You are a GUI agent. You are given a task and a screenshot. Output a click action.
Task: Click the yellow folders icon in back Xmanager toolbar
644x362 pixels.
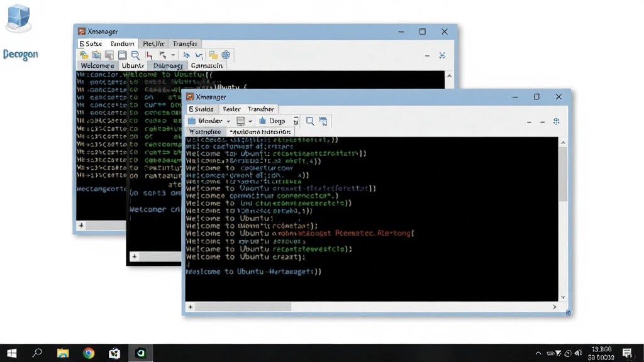(213, 55)
